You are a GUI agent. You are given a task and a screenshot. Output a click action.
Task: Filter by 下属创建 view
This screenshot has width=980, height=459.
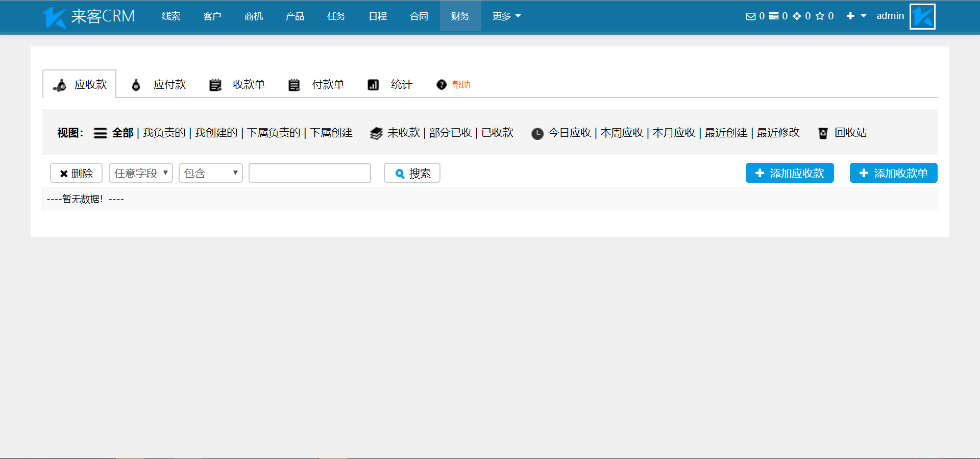[x=331, y=133]
